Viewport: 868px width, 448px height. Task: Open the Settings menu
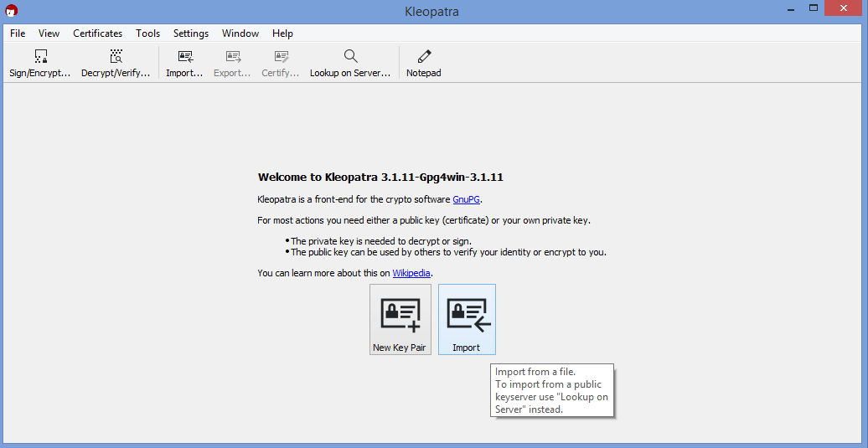[x=191, y=33]
